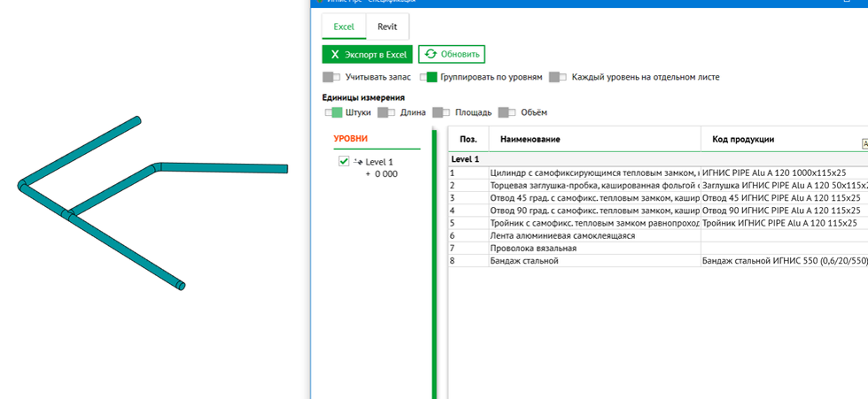
Task: Click the Поз. column header
Action: click(x=469, y=139)
